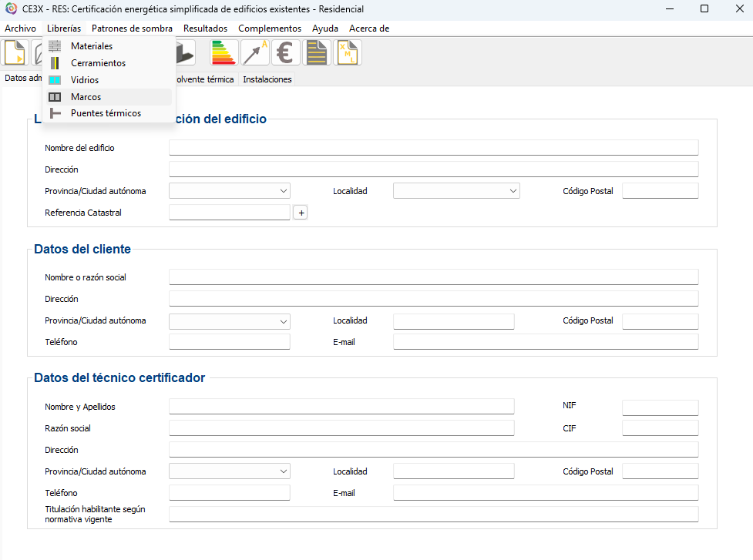Expand the client Provincia/Ciudad autónoma dropdown
The image size is (753, 560).
(x=230, y=320)
